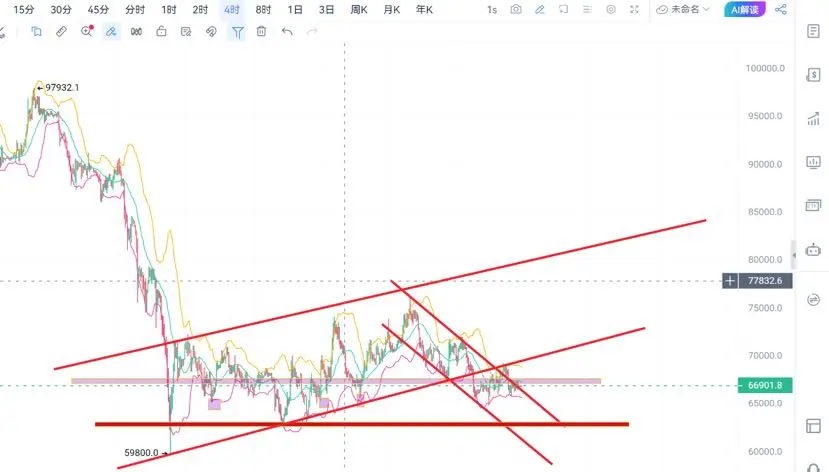Screen dimensions: 829x472
Task: Redo the drawing action
Action: (x=312, y=32)
